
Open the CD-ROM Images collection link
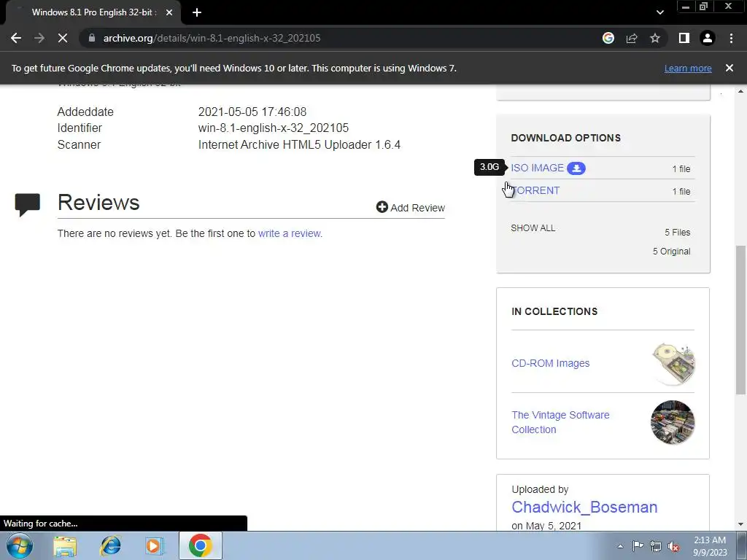point(550,363)
